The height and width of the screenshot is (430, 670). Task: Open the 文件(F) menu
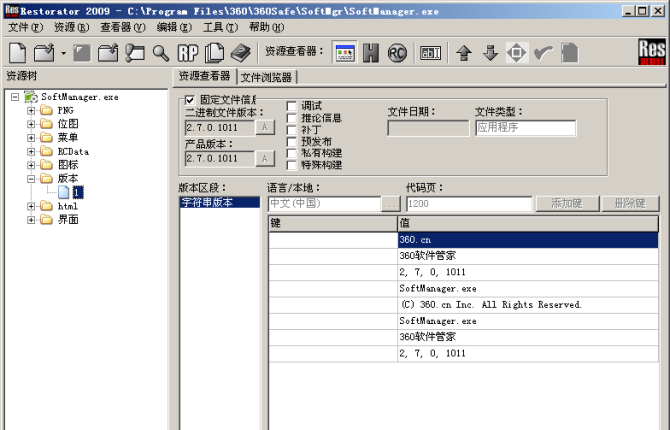pos(25,27)
